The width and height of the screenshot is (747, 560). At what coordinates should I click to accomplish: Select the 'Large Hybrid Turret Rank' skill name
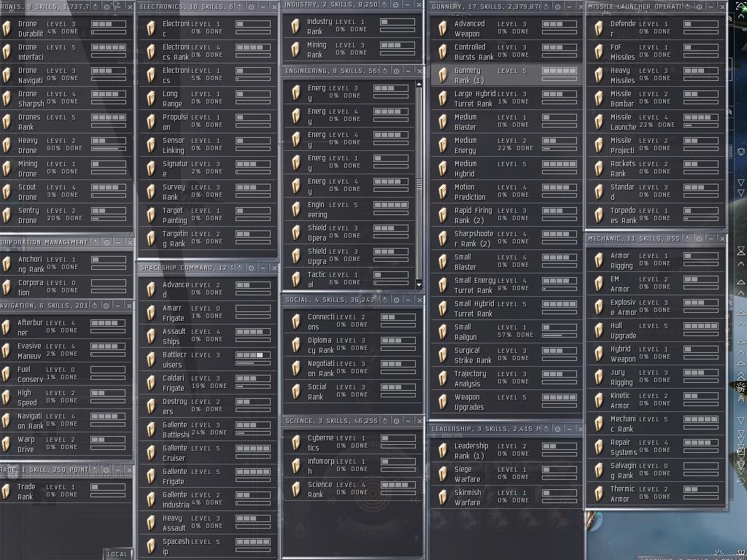pyautogui.click(x=475, y=98)
